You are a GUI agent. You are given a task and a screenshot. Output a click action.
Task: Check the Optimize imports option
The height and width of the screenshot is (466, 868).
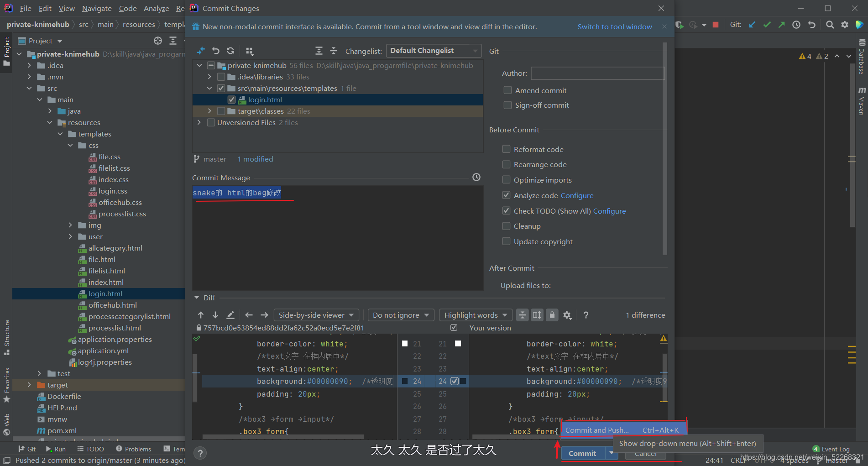506,179
